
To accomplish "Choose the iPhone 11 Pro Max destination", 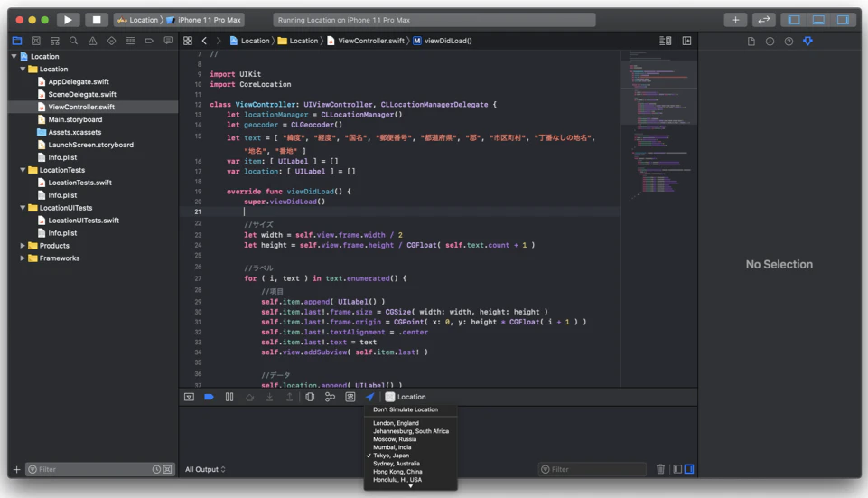I will 204,20.
